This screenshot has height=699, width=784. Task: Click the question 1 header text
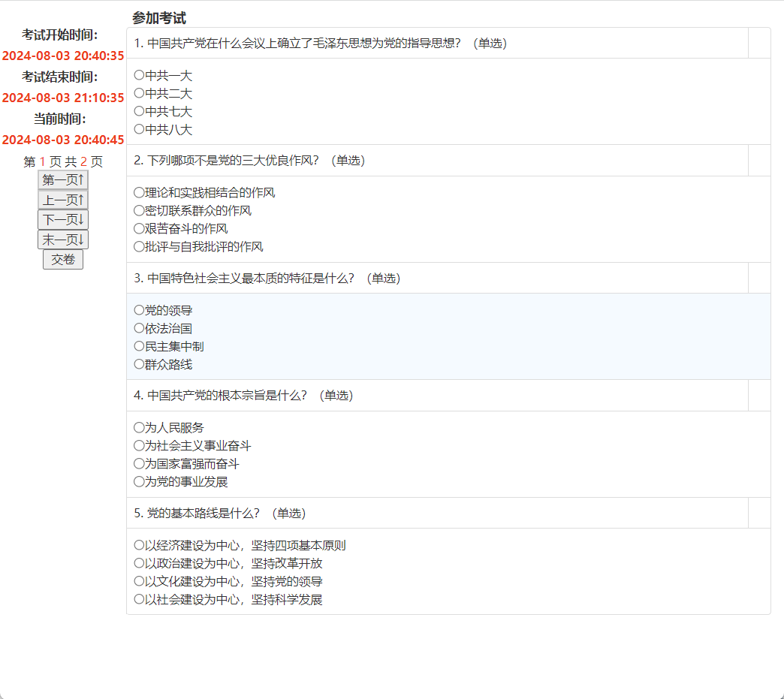(x=320, y=44)
